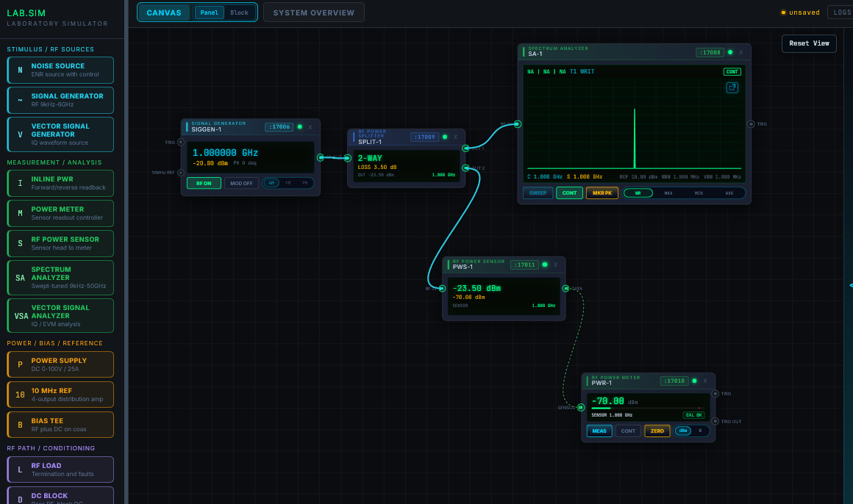Click CAL OK indicator on PWR-1
The height and width of the screenshot is (504, 853).
[693, 415]
